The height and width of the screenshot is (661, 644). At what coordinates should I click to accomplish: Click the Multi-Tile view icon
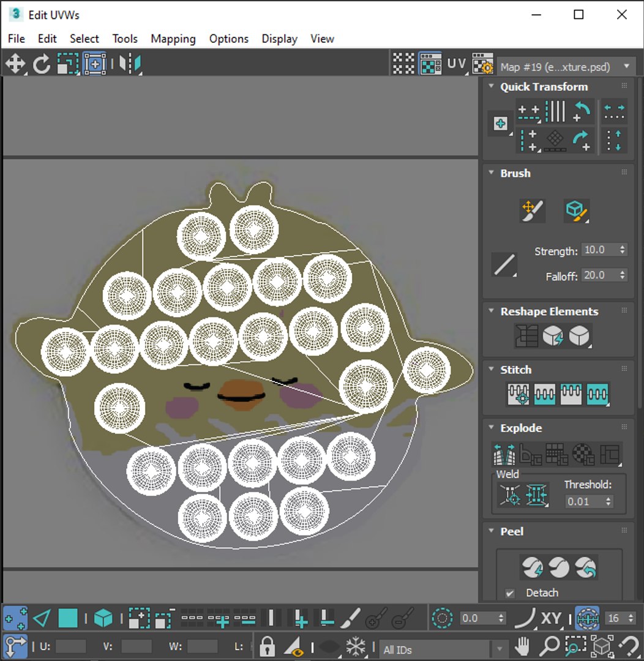(403, 64)
